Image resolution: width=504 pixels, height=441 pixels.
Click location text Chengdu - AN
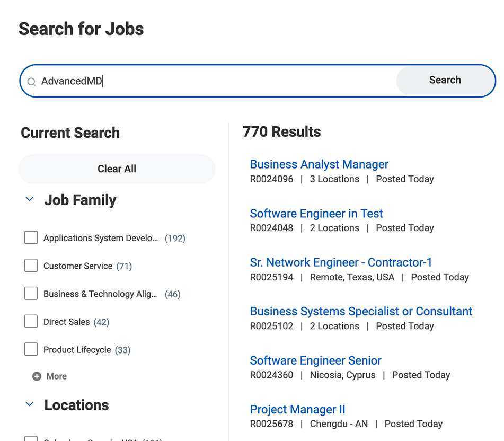coord(339,424)
